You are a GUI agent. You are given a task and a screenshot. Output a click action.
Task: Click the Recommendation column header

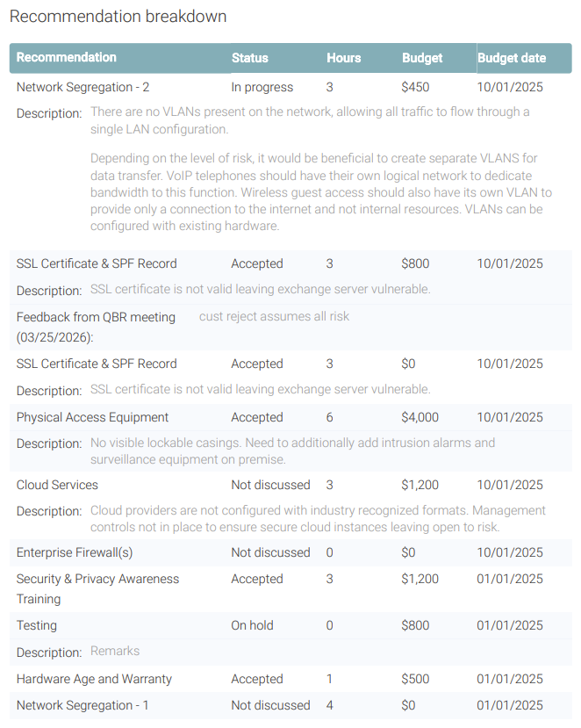coord(67,58)
